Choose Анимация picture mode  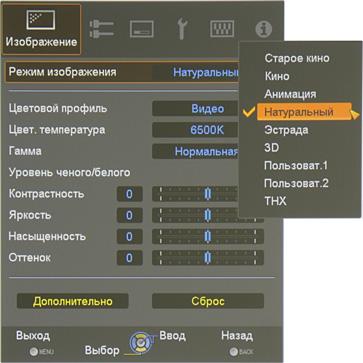290,94
